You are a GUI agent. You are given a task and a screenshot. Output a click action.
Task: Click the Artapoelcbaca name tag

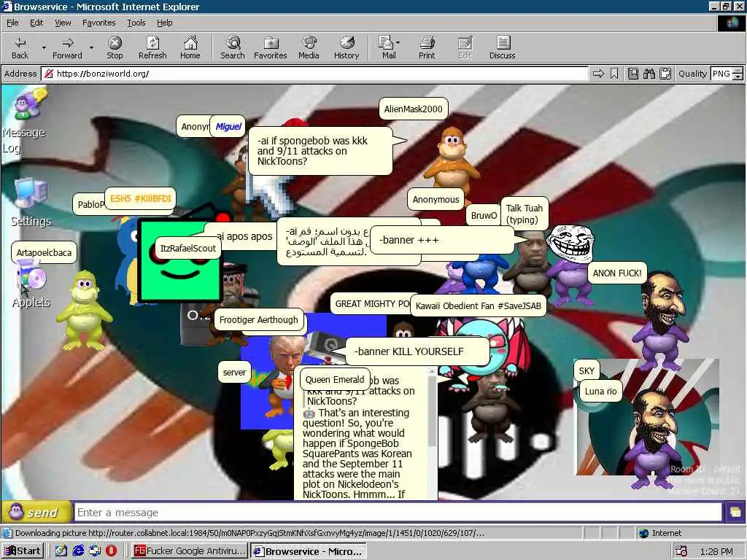[44, 252]
